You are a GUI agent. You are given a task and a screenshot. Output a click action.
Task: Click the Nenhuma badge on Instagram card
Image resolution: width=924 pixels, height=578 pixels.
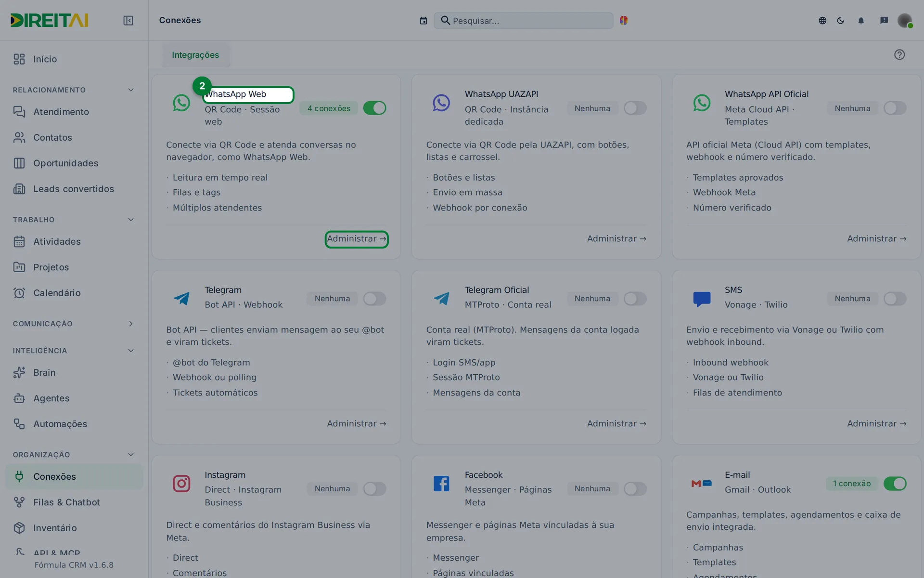pos(332,489)
